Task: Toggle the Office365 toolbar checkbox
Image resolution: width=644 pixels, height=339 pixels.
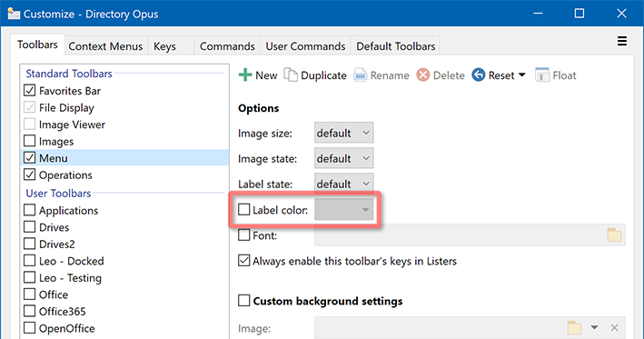Action: 30,311
